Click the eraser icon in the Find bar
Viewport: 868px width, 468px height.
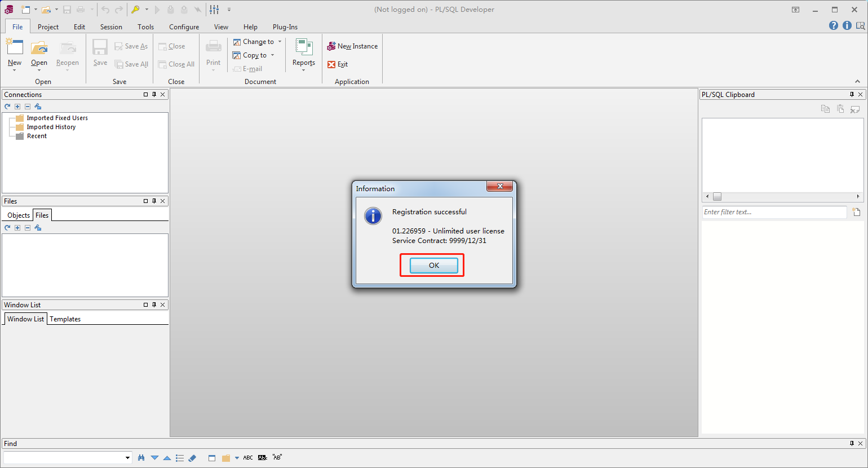(x=192, y=458)
